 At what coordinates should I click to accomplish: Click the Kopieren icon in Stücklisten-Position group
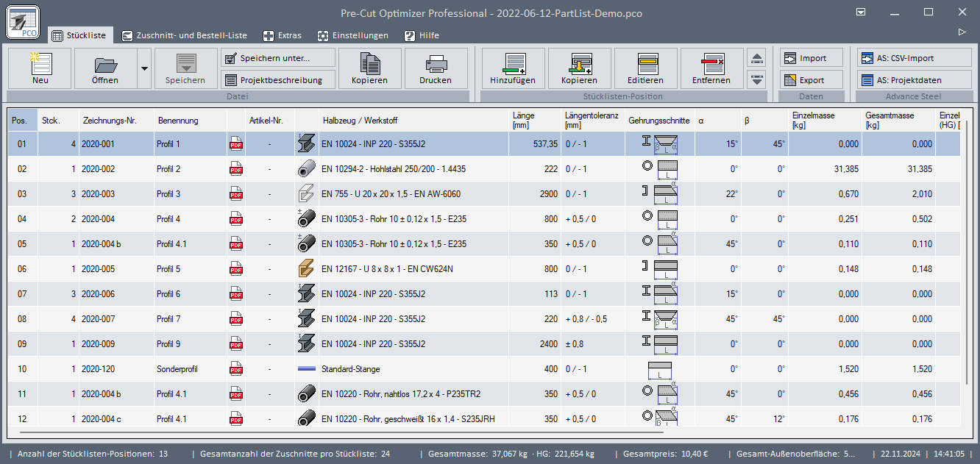point(578,63)
